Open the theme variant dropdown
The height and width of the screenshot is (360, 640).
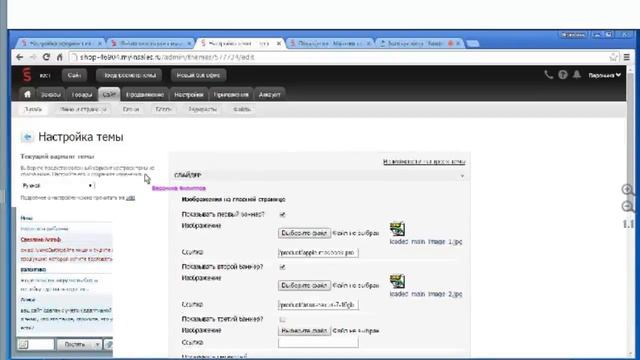click(58, 186)
